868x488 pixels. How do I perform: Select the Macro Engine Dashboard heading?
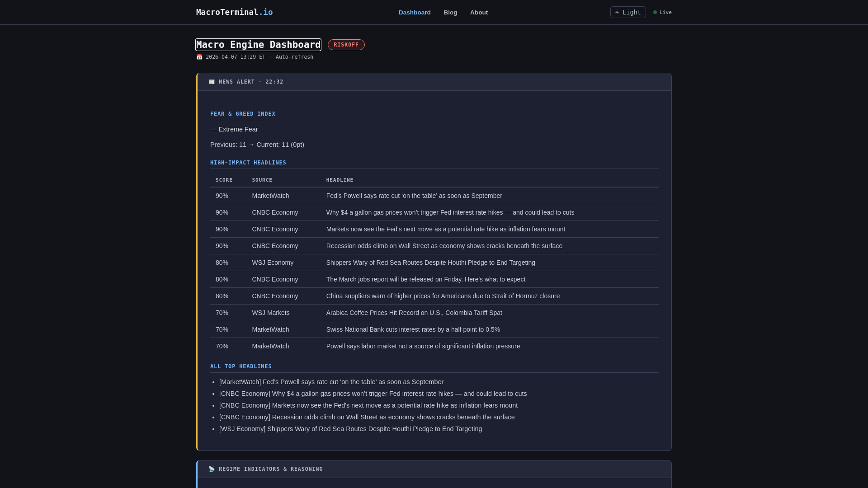click(258, 45)
